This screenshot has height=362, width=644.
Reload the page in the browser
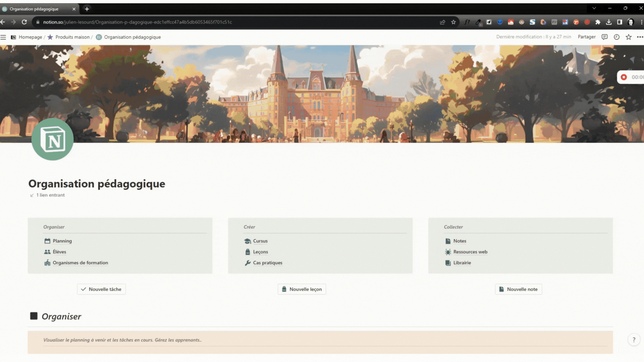pyautogui.click(x=24, y=22)
